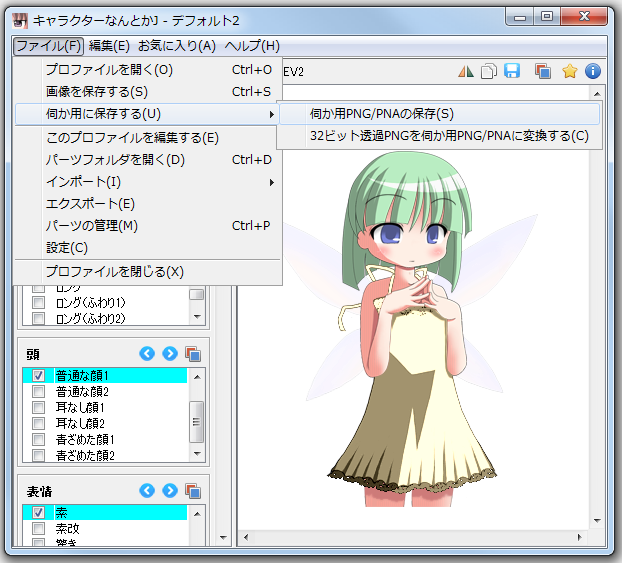Viewport: 622px width, 563px height.
Task: Click the blue info icon
Action: coord(593,71)
